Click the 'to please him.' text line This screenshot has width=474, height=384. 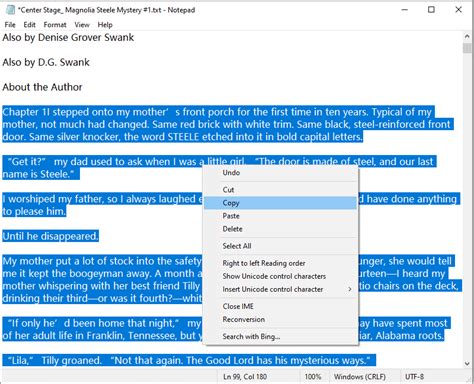click(x=34, y=212)
